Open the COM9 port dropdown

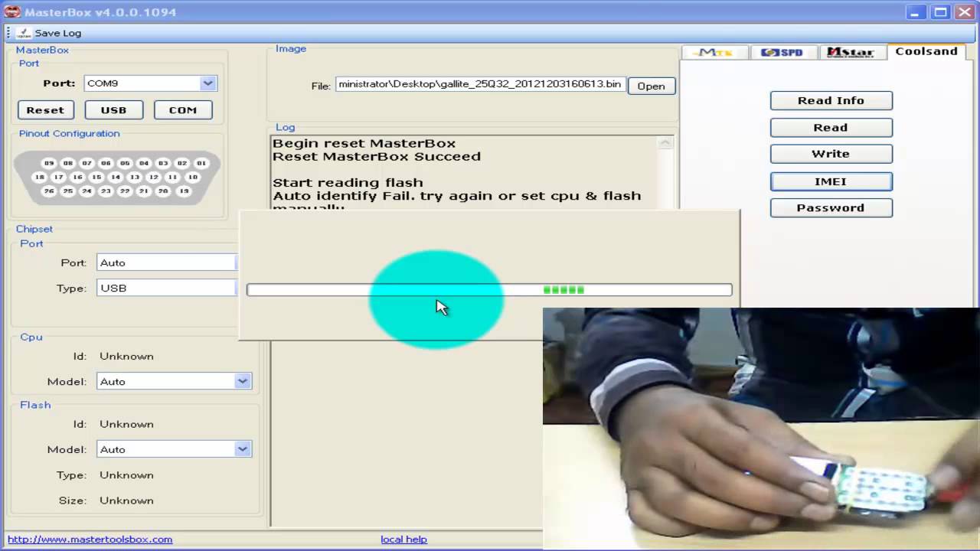point(207,83)
